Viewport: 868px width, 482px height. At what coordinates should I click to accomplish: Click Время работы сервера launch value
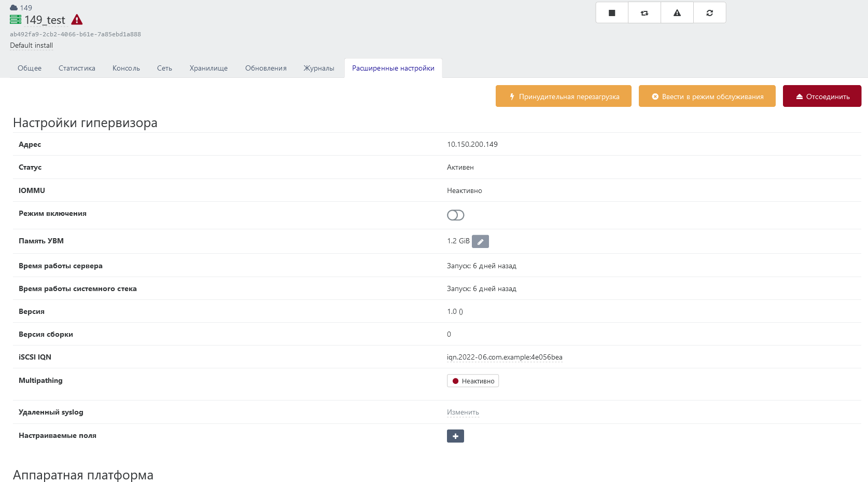[x=482, y=266]
